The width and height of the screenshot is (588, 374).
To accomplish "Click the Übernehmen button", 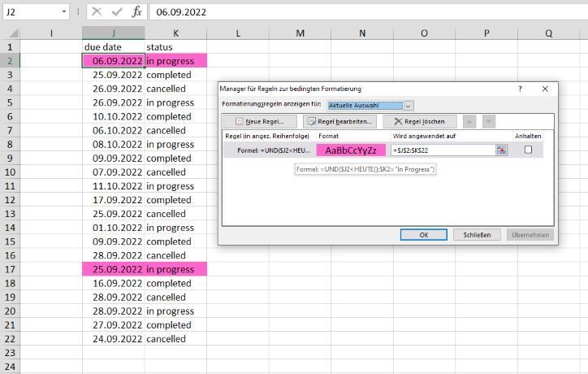I will [x=530, y=235].
